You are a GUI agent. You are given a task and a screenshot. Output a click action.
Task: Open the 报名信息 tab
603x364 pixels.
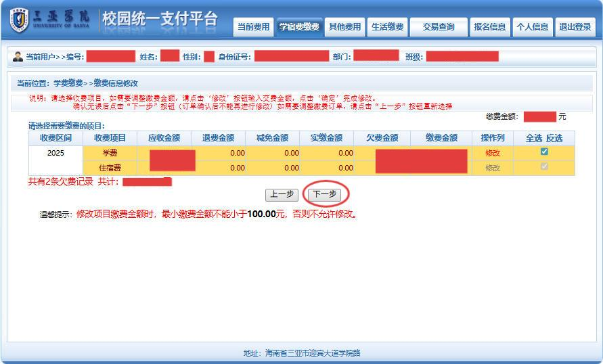click(x=490, y=27)
